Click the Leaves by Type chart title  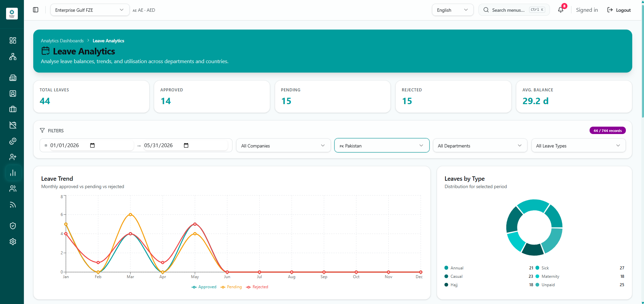(465, 178)
